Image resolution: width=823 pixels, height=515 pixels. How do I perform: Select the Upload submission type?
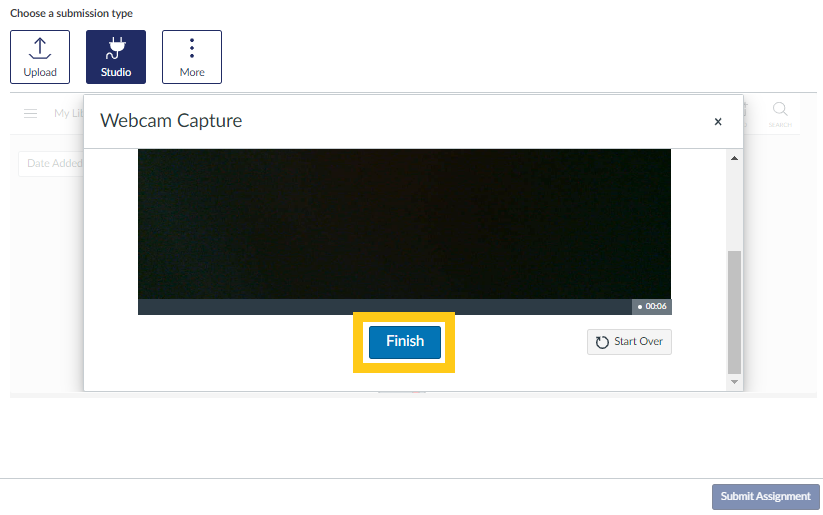click(40, 57)
